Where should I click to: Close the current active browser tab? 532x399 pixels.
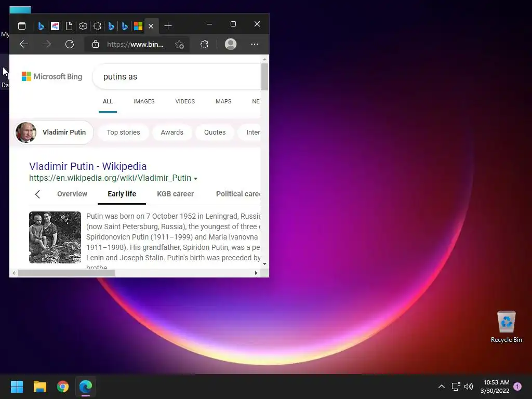pos(151,26)
